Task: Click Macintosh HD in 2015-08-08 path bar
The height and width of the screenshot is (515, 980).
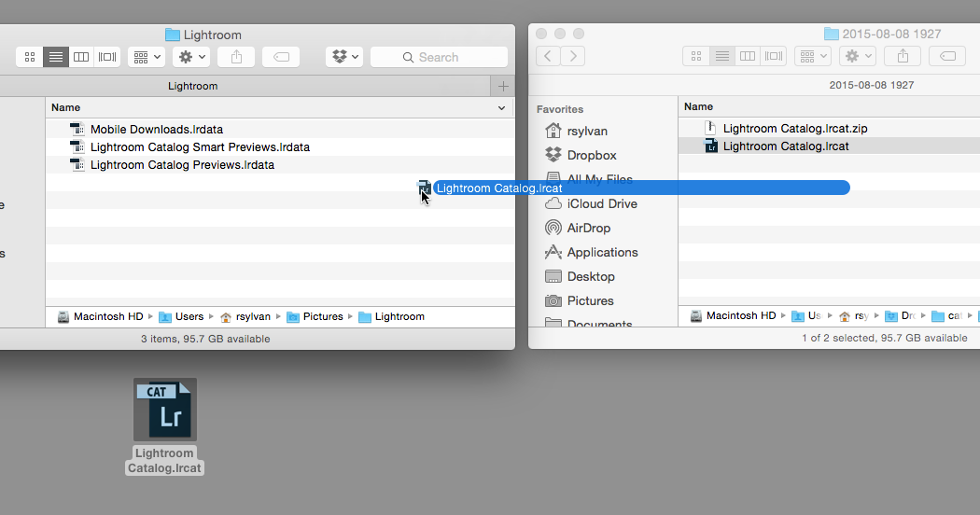Action: pyautogui.click(x=733, y=315)
